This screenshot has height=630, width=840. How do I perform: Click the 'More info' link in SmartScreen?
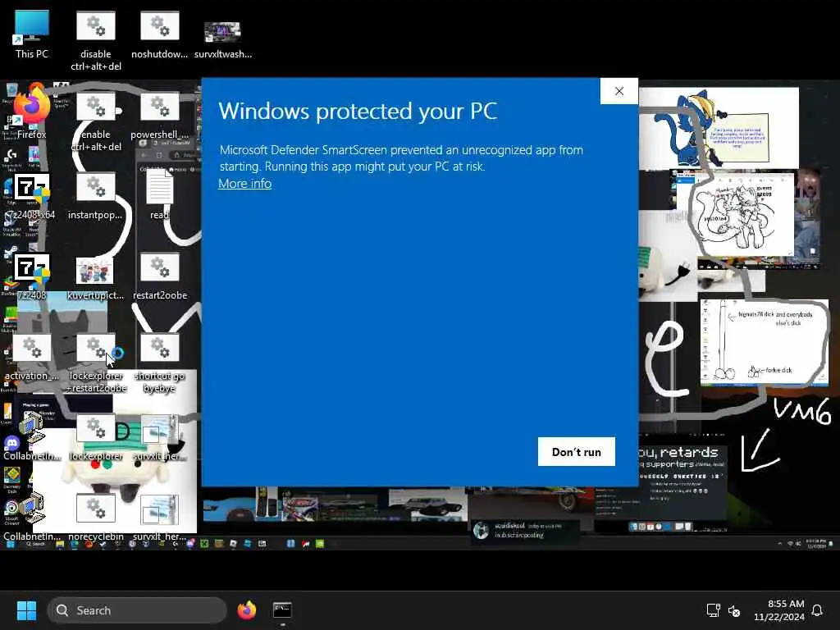(x=244, y=184)
